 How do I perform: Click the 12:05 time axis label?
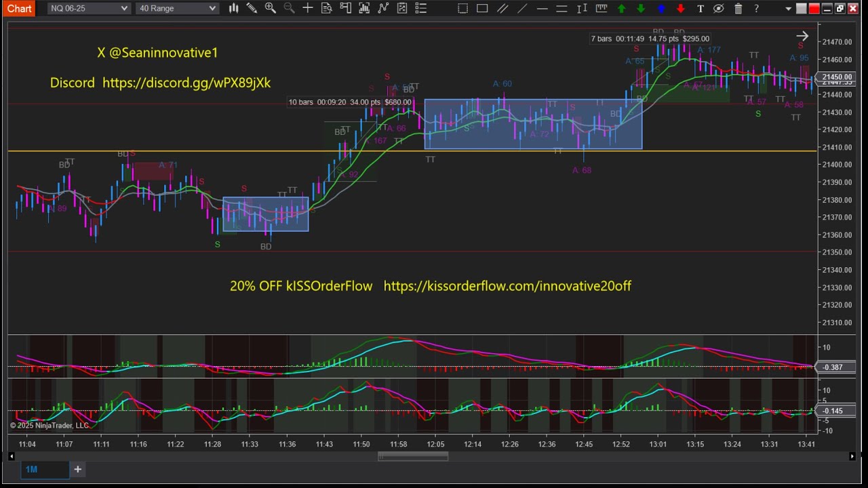click(435, 445)
